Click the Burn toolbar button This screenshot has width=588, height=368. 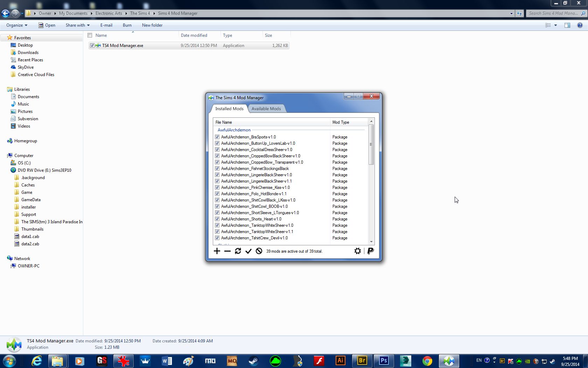[x=127, y=25]
